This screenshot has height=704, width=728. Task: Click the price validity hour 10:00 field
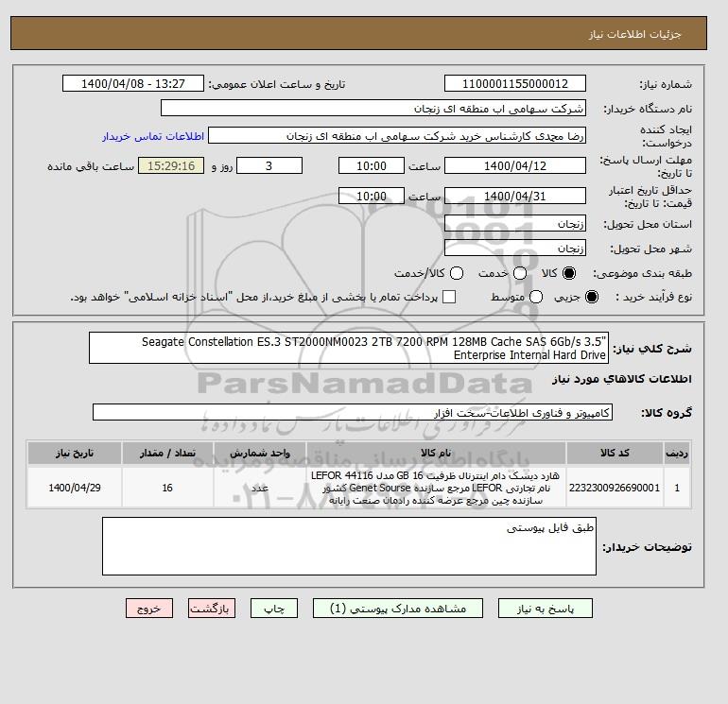click(372, 196)
